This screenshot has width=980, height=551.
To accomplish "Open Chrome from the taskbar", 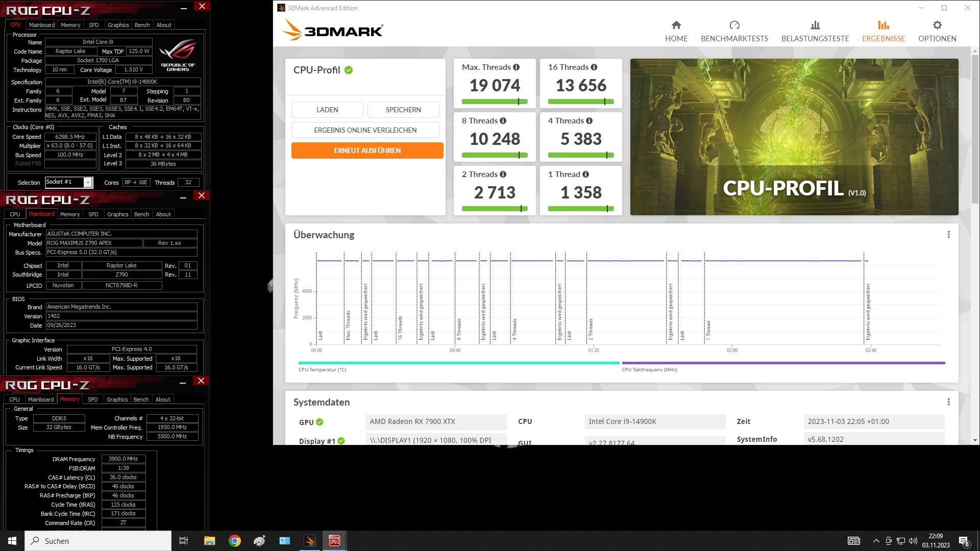I will tap(234, 541).
